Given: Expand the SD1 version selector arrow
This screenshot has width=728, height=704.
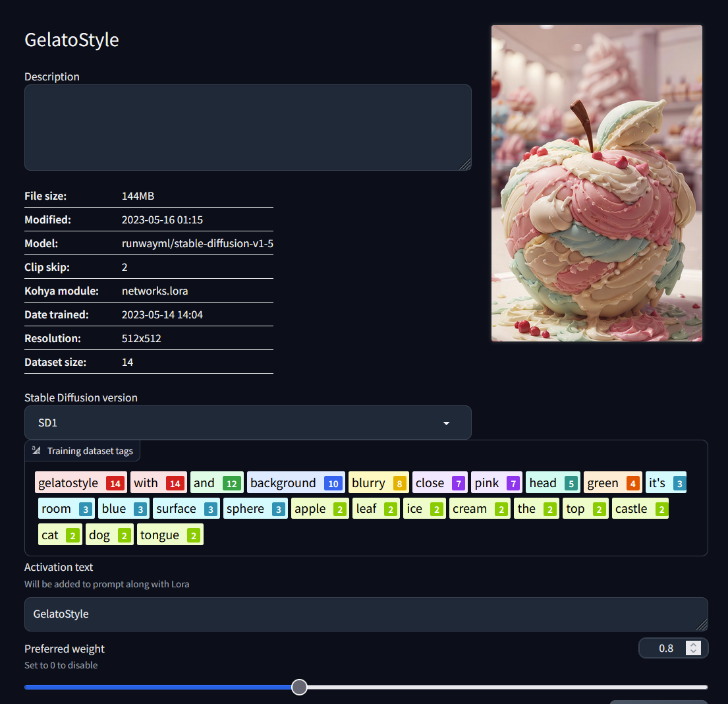Looking at the screenshot, I should 447,423.
